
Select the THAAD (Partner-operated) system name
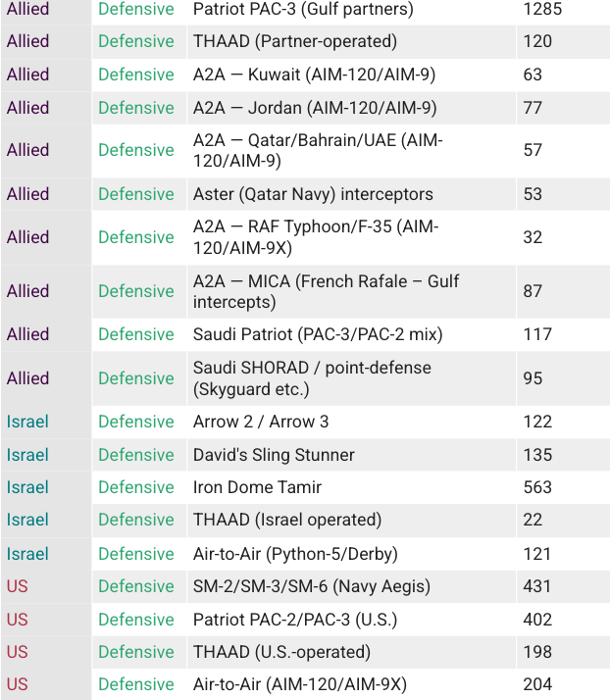pos(294,42)
